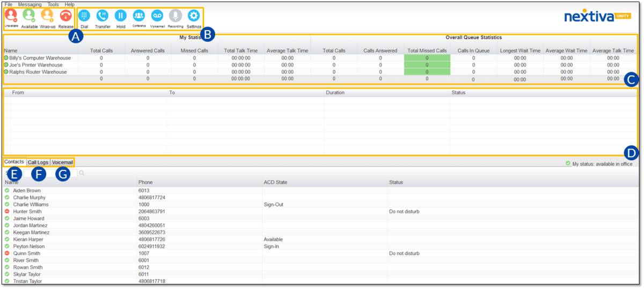Toggle call Recording

pos(175,16)
